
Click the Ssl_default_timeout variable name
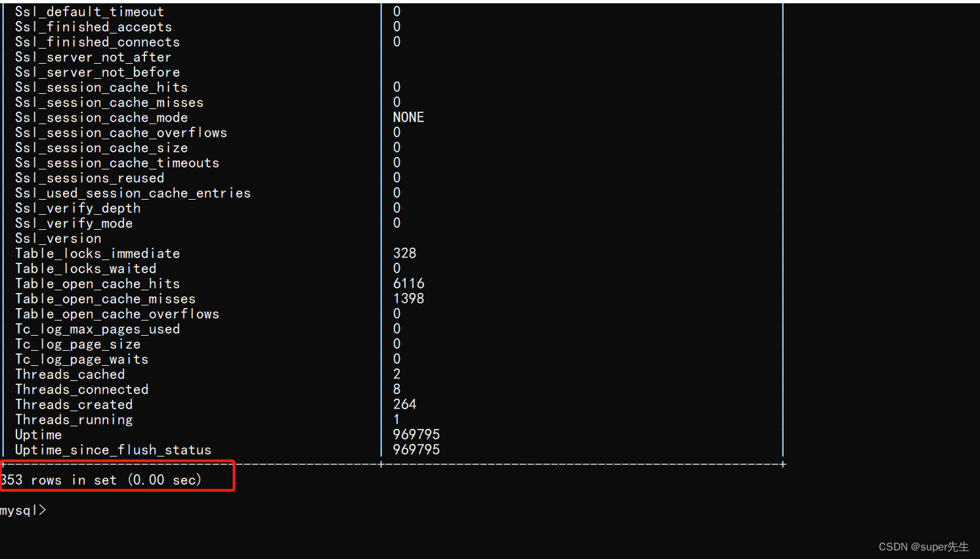pos(89,12)
